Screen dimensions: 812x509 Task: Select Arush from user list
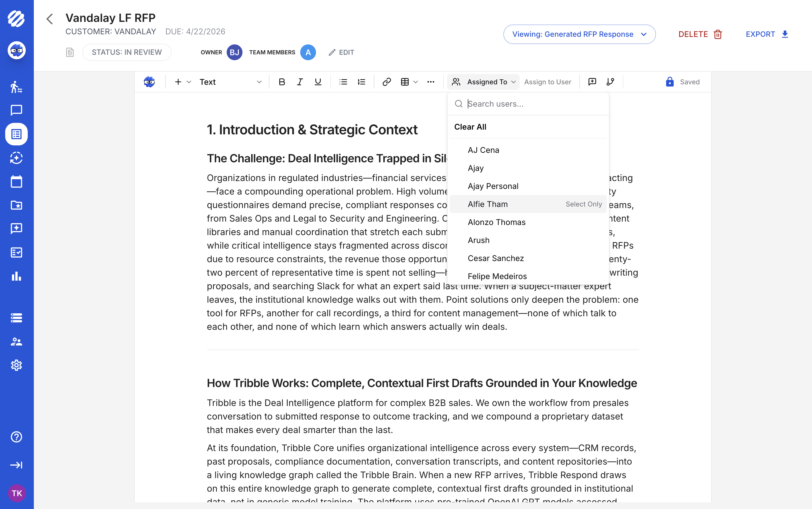point(528,240)
